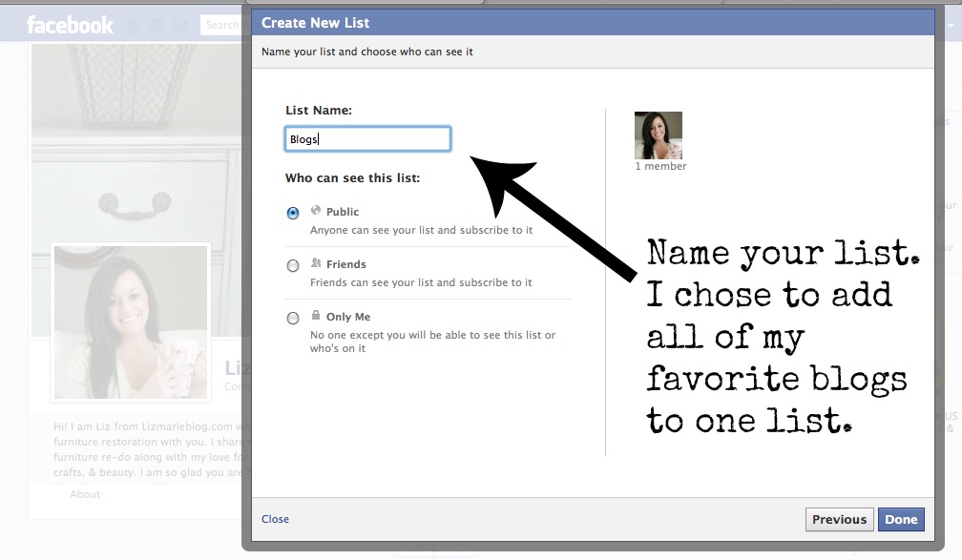Click the 'Only Me' option label
The image size is (962, 560).
click(348, 317)
